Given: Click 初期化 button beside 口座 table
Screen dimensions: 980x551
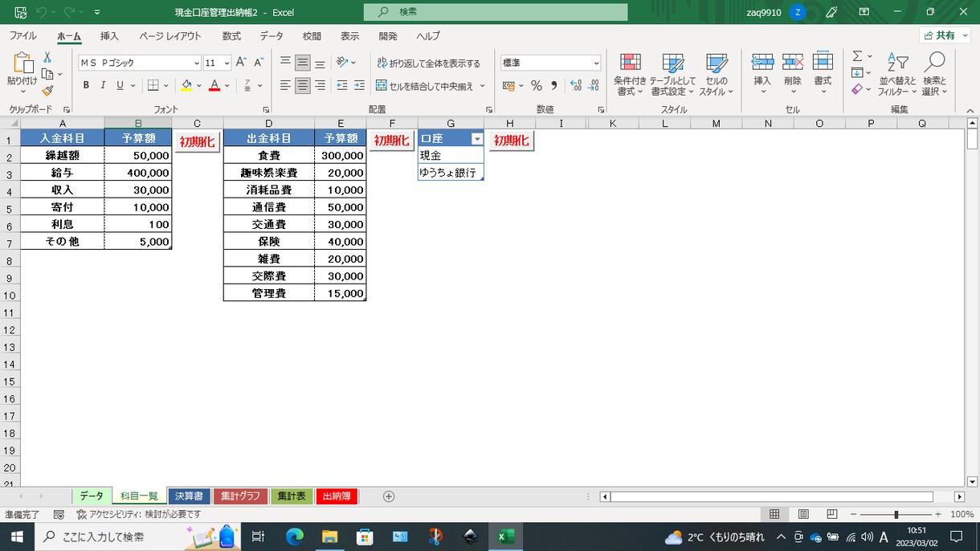Looking at the screenshot, I should click(511, 140).
